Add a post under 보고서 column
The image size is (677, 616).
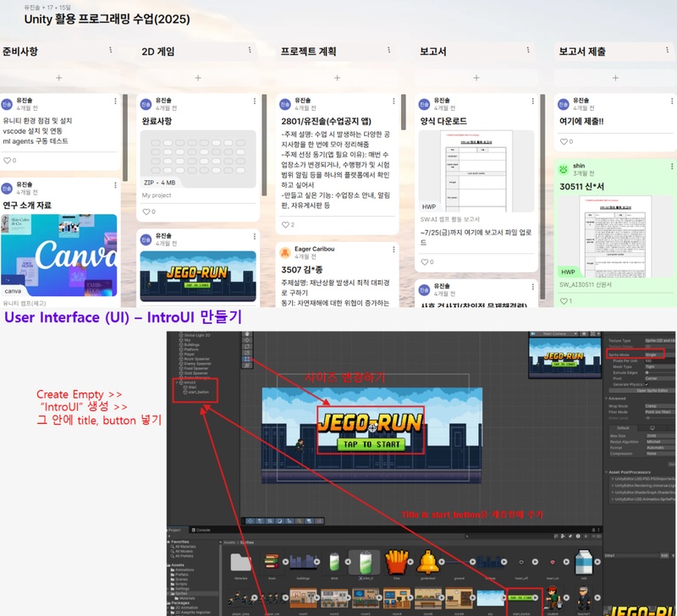(476, 78)
